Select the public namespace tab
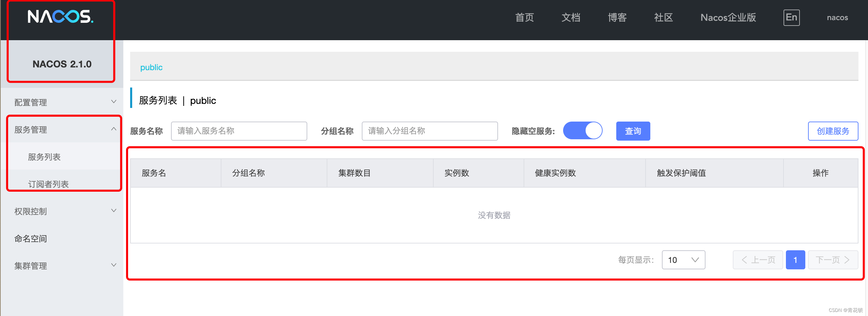 point(151,67)
